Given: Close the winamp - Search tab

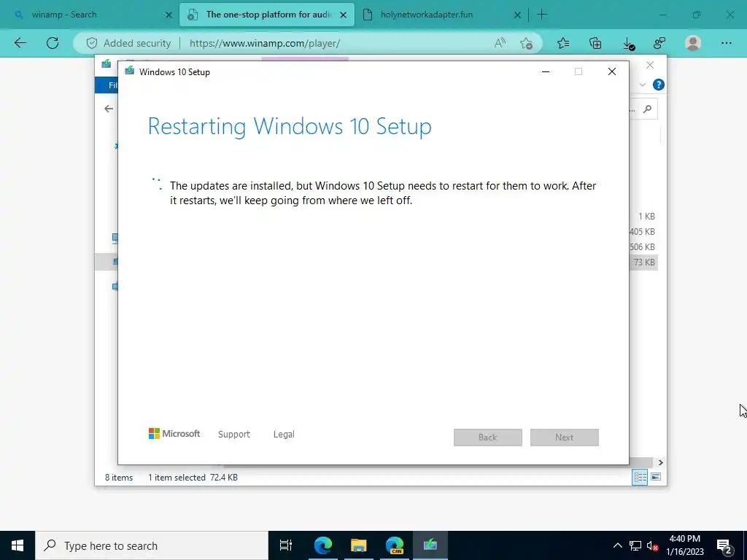Looking at the screenshot, I should [x=169, y=15].
